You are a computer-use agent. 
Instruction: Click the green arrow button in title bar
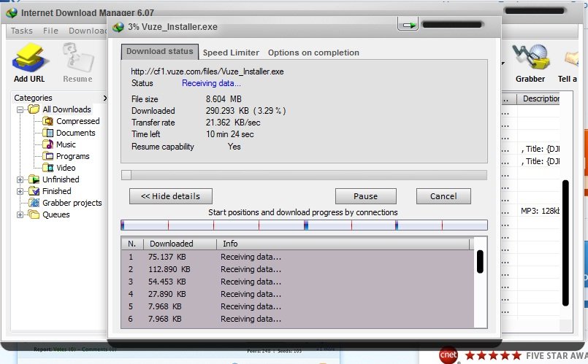point(408,26)
